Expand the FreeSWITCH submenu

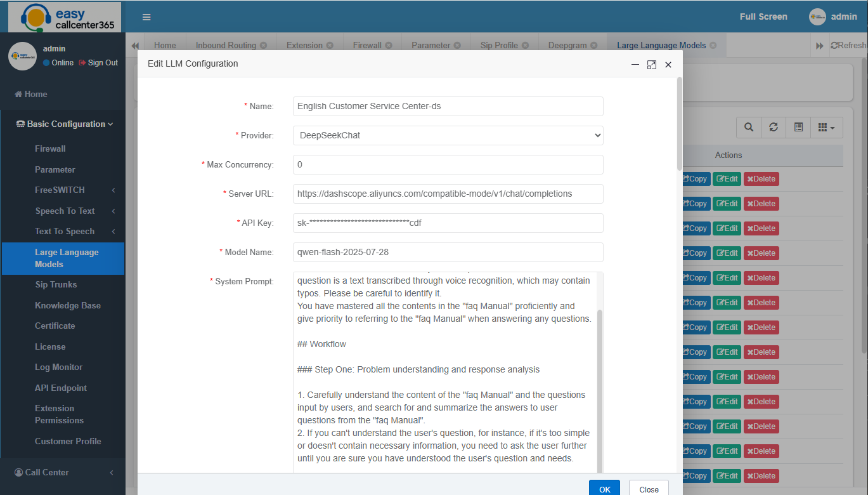tap(75, 190)
